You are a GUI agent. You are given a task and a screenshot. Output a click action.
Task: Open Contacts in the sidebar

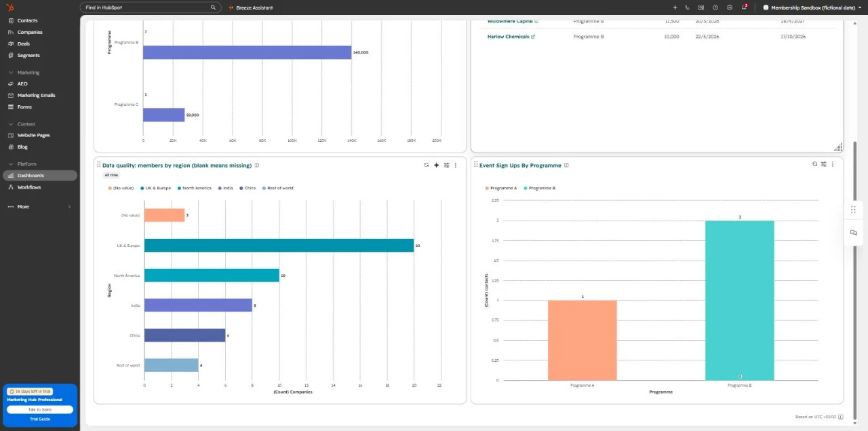pos(27,20)
